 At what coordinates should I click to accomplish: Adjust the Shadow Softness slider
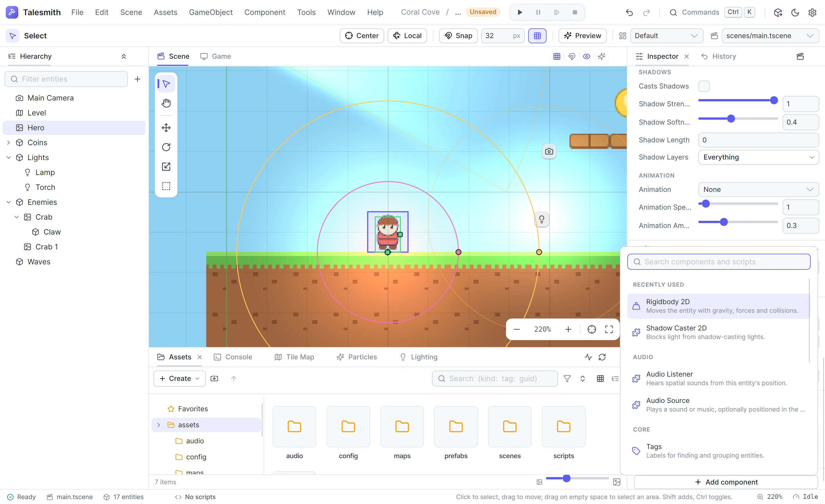[738, 119]
